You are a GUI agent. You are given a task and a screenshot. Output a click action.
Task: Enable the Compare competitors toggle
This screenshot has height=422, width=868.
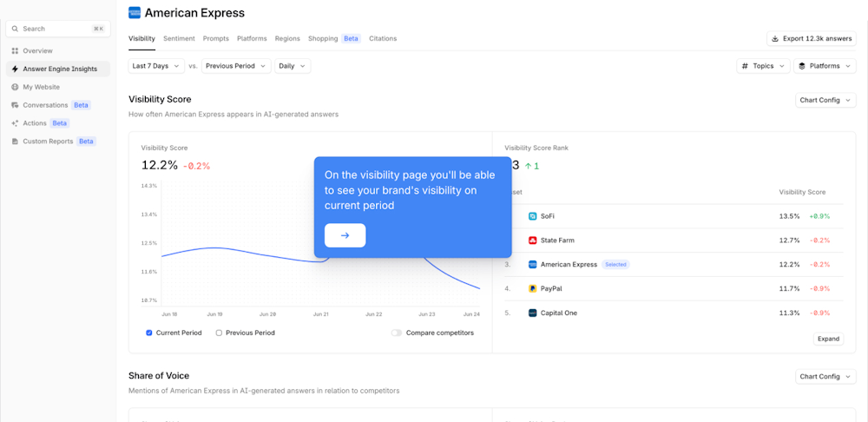pyautogui.click(x=396, y=333)
